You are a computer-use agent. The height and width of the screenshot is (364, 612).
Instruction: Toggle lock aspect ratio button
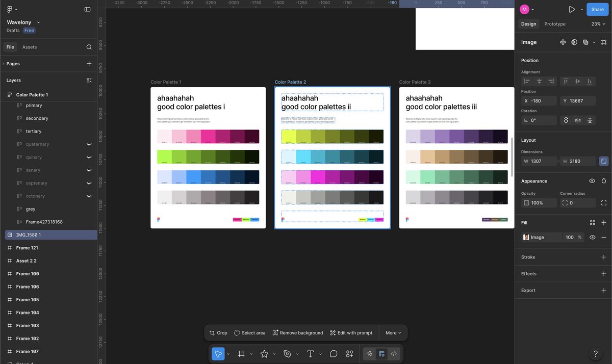coord(604,161)
